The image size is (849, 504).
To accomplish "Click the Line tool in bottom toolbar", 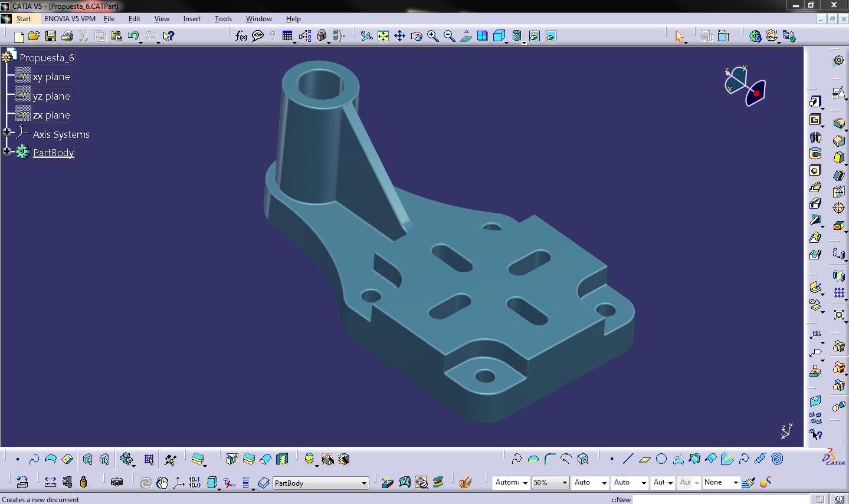I will [628, 459].
